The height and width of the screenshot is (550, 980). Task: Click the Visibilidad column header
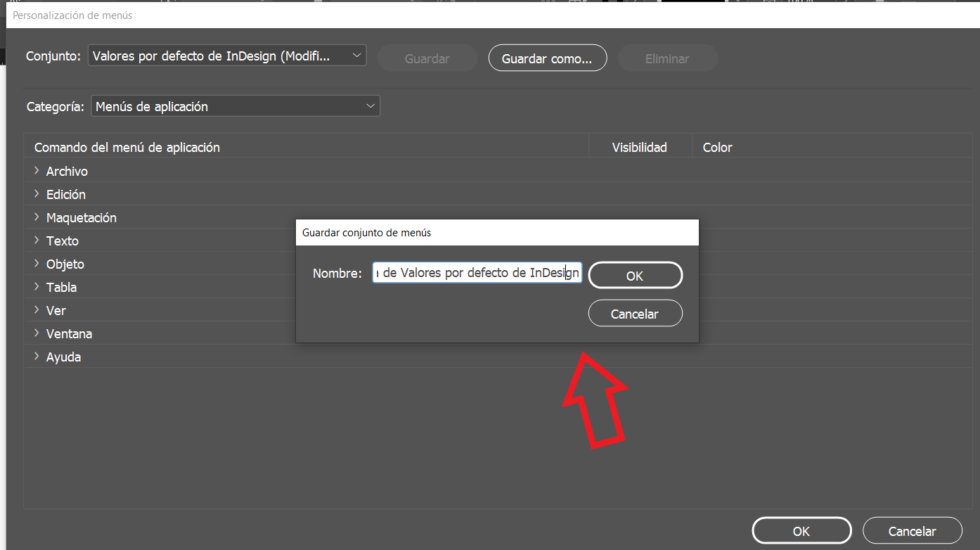[x=639, y=147]
